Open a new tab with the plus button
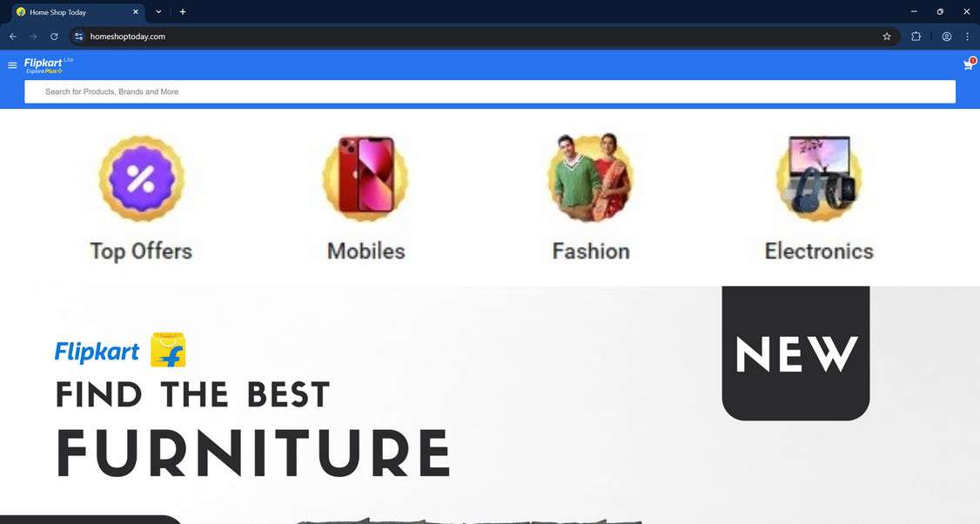 click(x=183, y=12)
